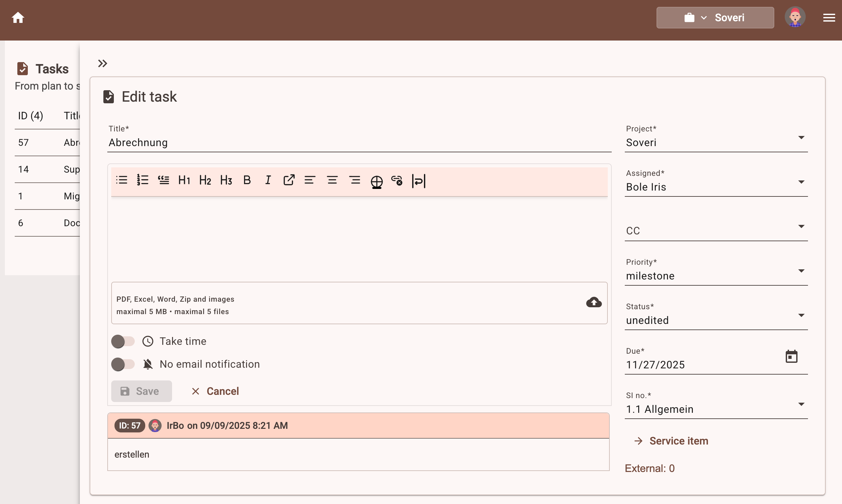Click the Cancel button
The height and width of the screenshot is (504, 842).
tap(215, 391)
